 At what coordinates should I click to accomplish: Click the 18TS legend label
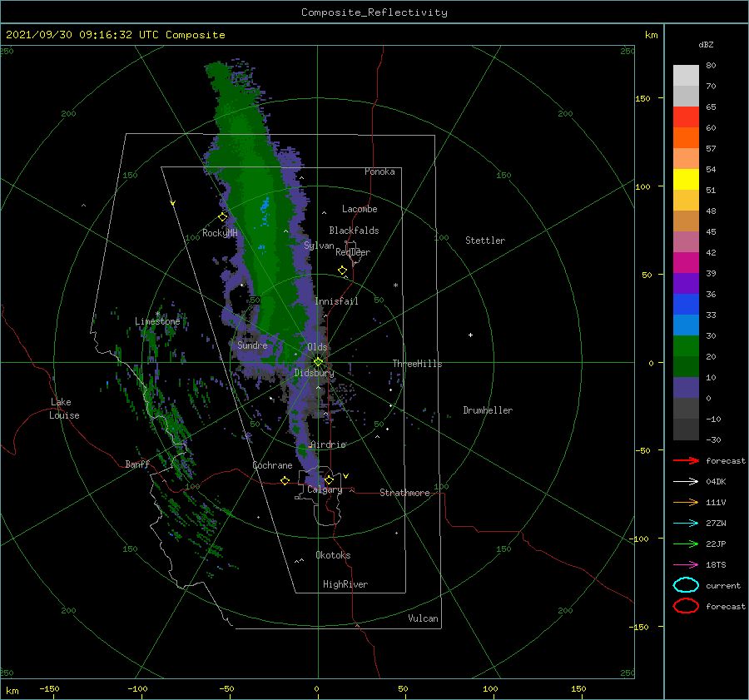coord(716,564)
